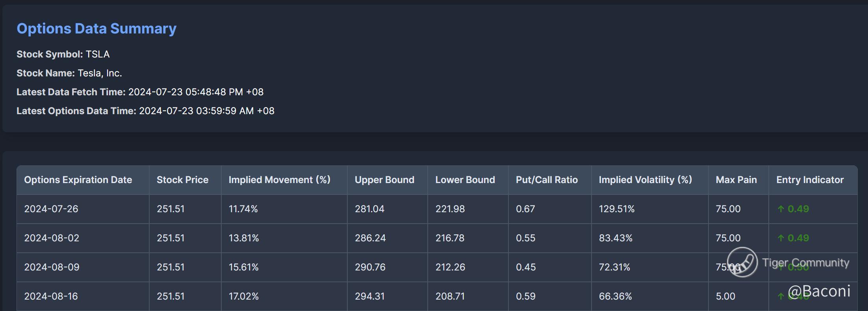Click the Entry Indicator column header
Screen dimensions: 868x311
(810, 180)
